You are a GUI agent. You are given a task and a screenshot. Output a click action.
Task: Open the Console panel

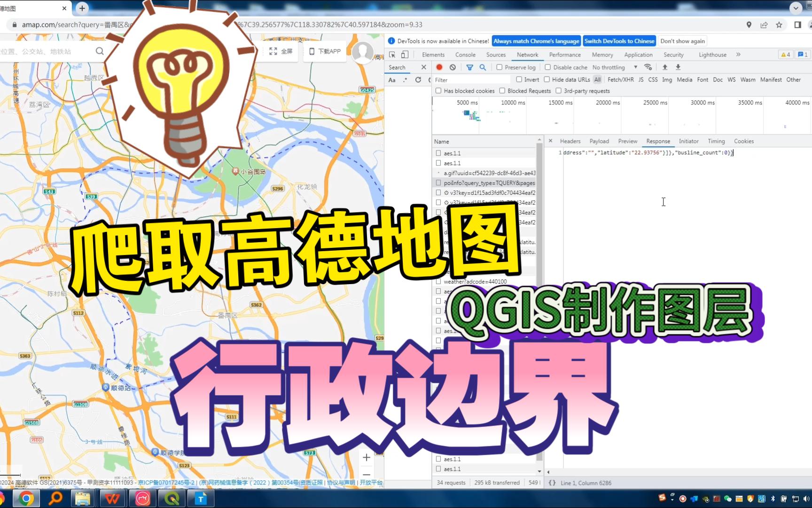point(465,55)
